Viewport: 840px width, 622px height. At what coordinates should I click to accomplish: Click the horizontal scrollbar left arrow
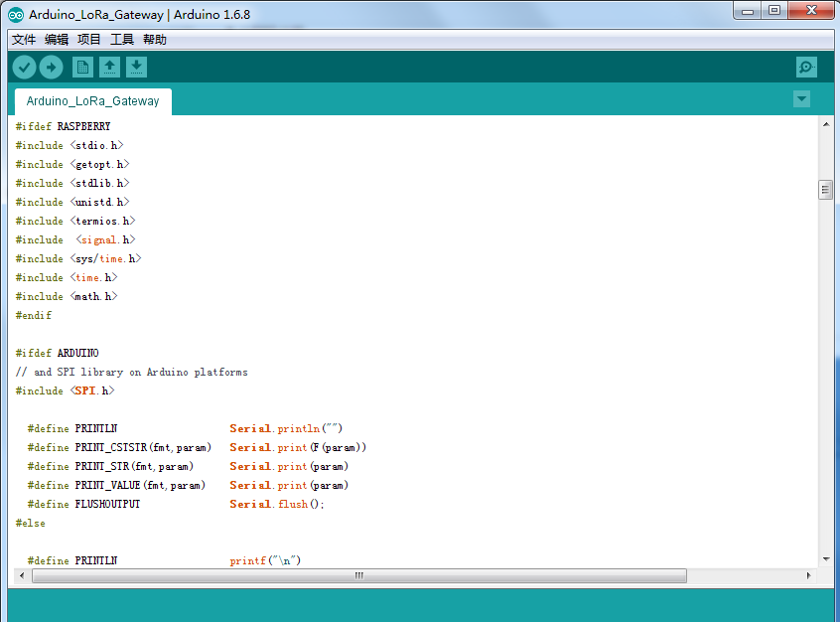tap(22, 575)
